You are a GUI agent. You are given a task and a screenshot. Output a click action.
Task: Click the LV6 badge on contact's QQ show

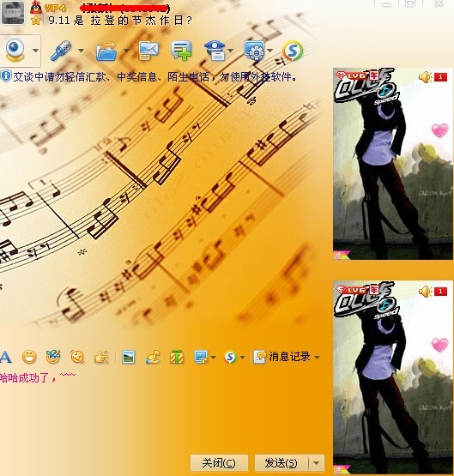[351, 75]
